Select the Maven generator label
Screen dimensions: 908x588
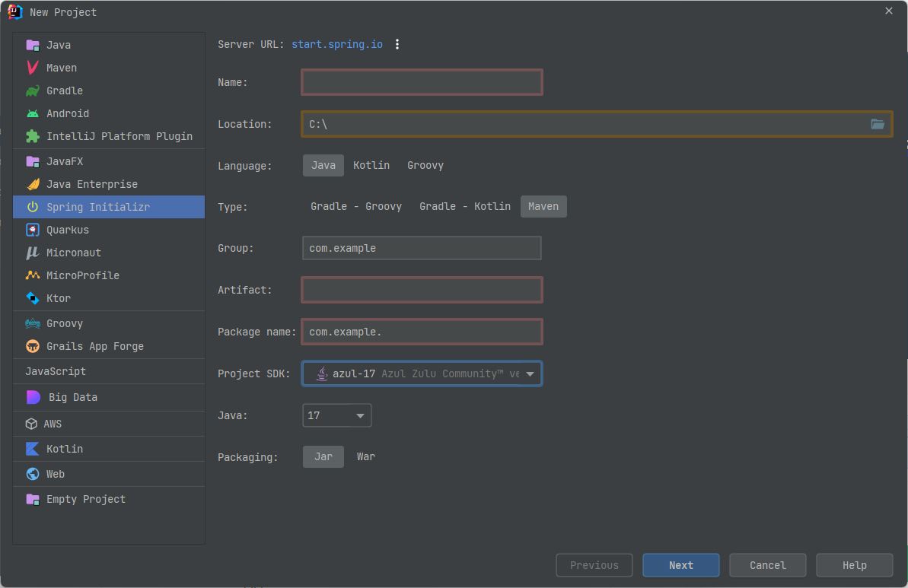point(62,68)
